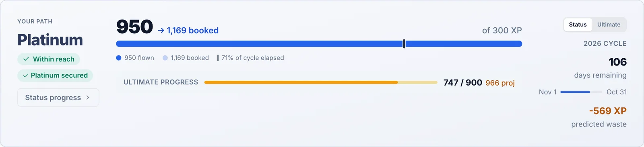Image resolution: width=644 pixels, height=147 pixels.
Task: Click the light dot beside 1,169 booked
Action: 165,58
